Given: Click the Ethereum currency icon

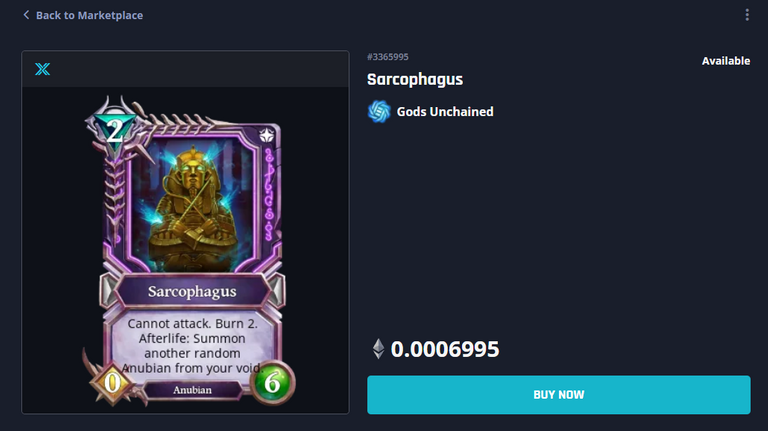Looking at the screenshot, I should (378, 349).
